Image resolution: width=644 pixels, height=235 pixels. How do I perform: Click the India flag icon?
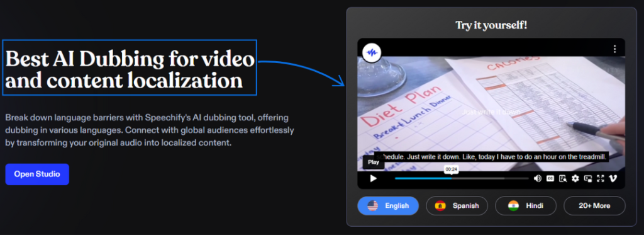click(513, 206)
